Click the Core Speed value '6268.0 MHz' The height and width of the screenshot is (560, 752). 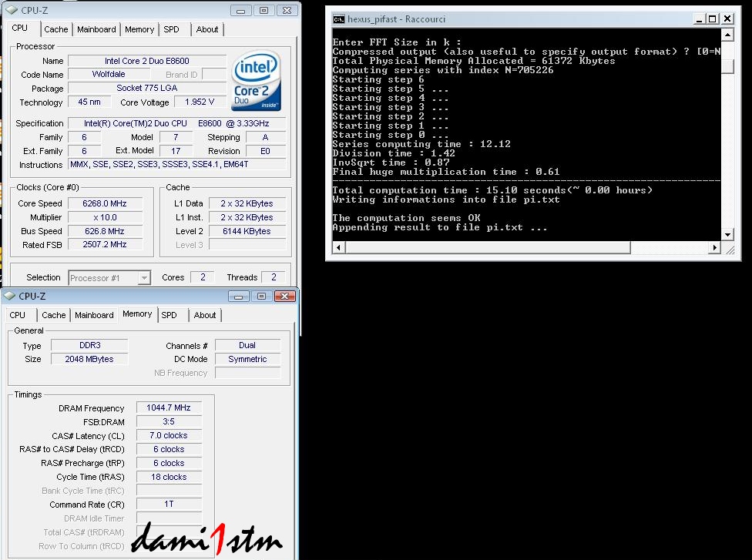coord(105,204)
